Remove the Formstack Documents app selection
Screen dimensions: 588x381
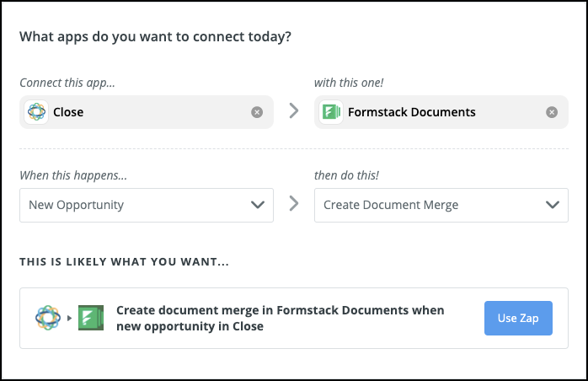552,112
